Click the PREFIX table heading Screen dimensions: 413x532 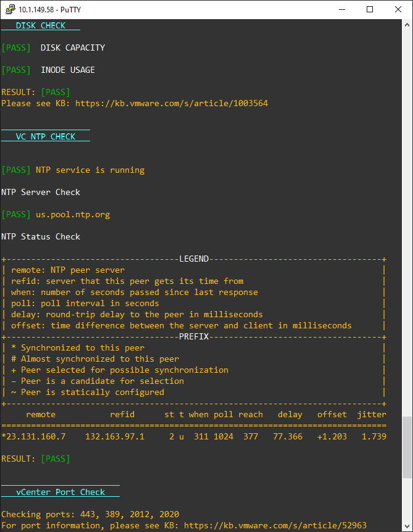(193, 336)
